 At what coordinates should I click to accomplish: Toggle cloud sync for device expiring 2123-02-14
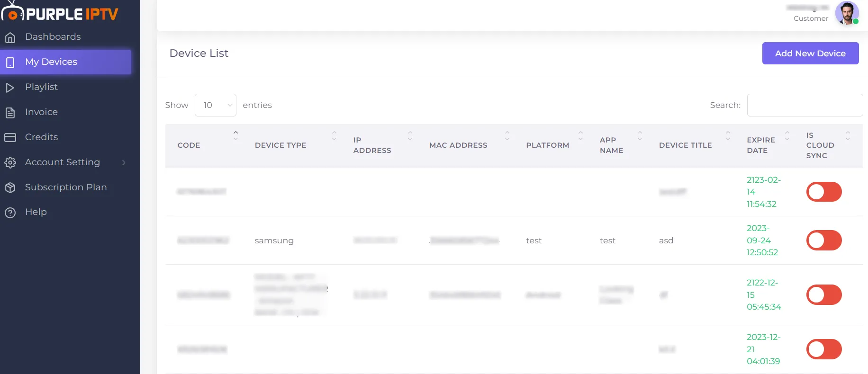coord(824,192)
